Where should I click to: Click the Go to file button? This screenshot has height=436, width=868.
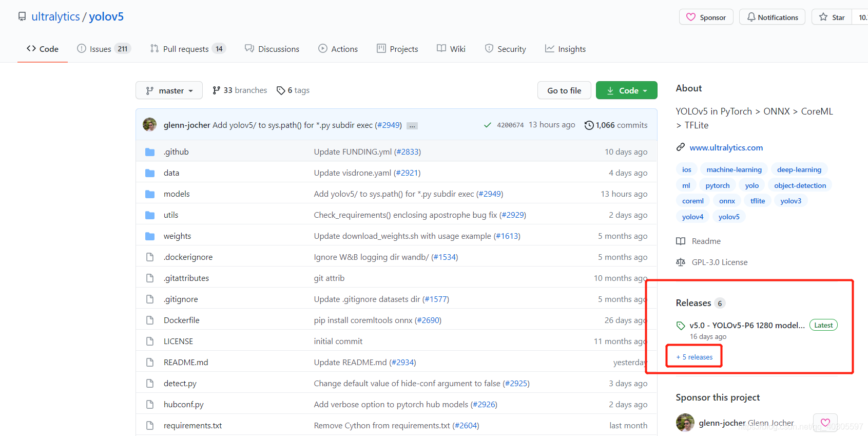coord(564,90)
